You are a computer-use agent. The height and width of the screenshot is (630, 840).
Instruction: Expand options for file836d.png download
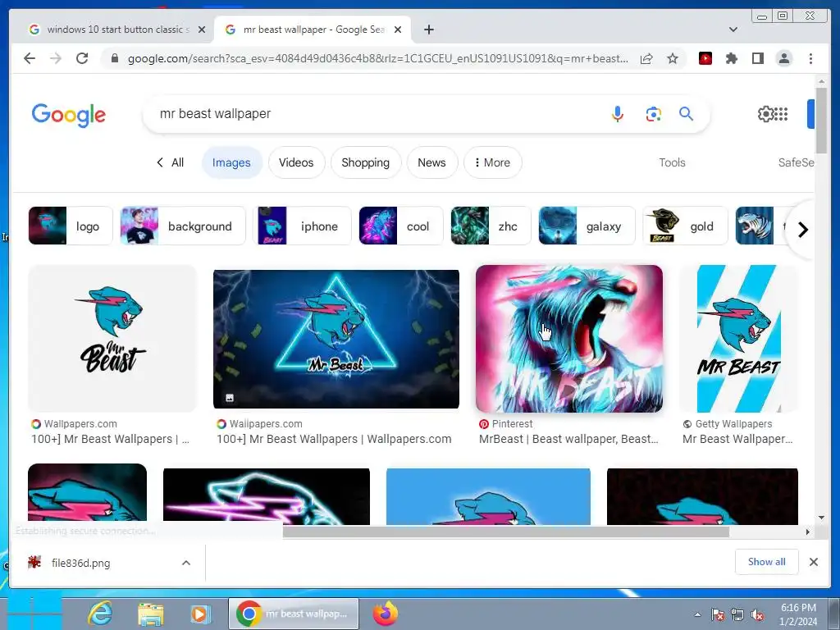coord(186,563)
